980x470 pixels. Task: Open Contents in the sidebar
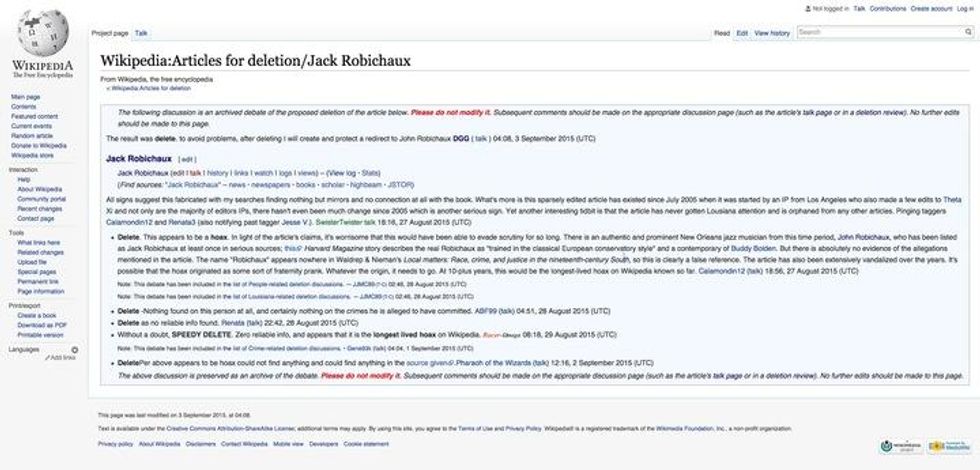(23, 107)
